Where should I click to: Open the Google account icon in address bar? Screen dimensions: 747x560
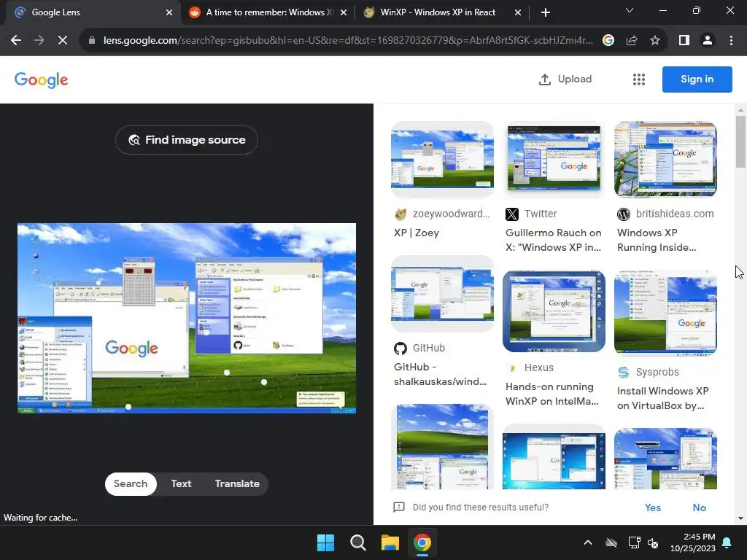(x=608, y=41)
